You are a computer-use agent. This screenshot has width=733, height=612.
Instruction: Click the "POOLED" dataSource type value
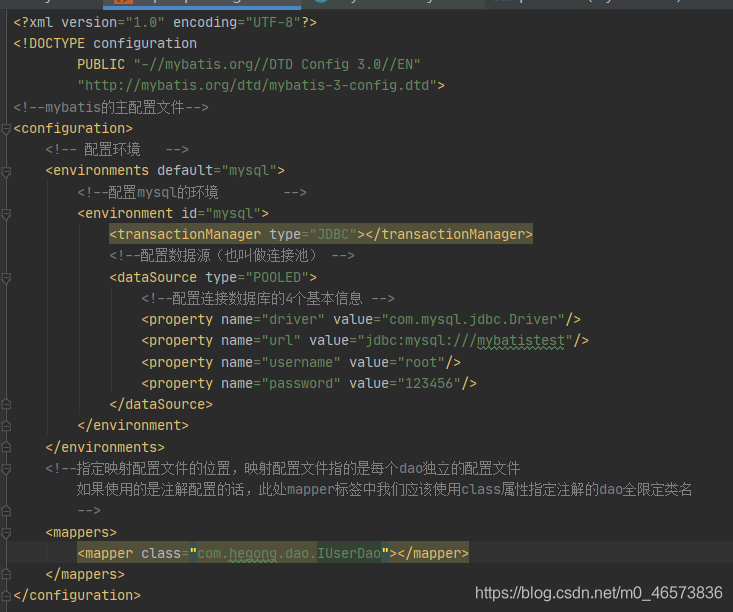[x=277, y=277]
